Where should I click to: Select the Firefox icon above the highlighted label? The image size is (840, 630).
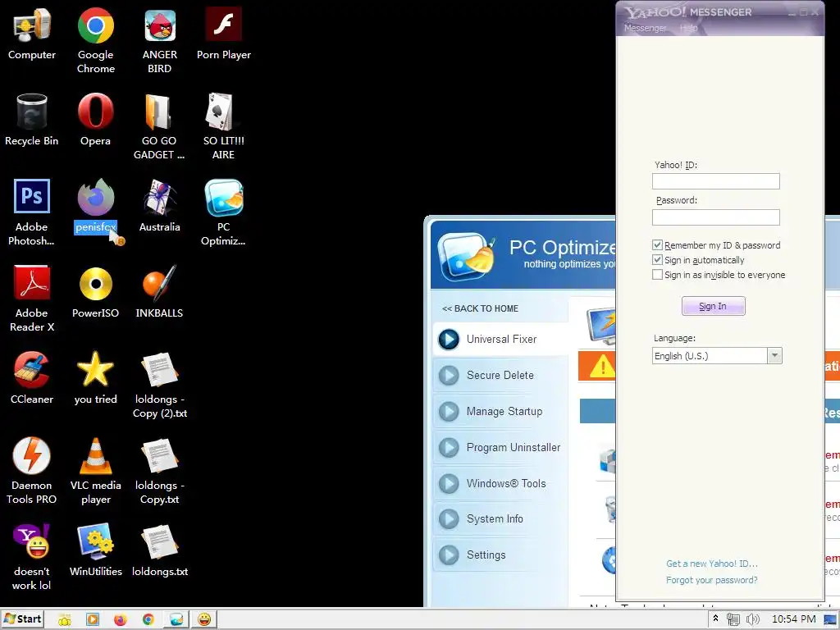95,198
